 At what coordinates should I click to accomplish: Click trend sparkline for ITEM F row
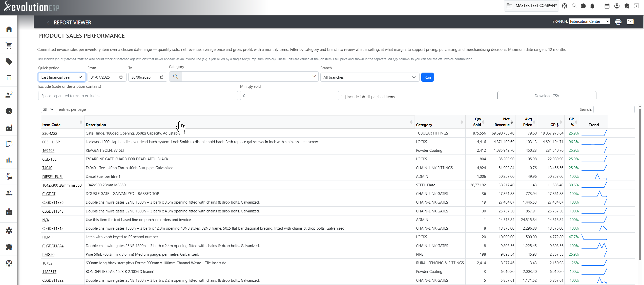coord(594,237)
